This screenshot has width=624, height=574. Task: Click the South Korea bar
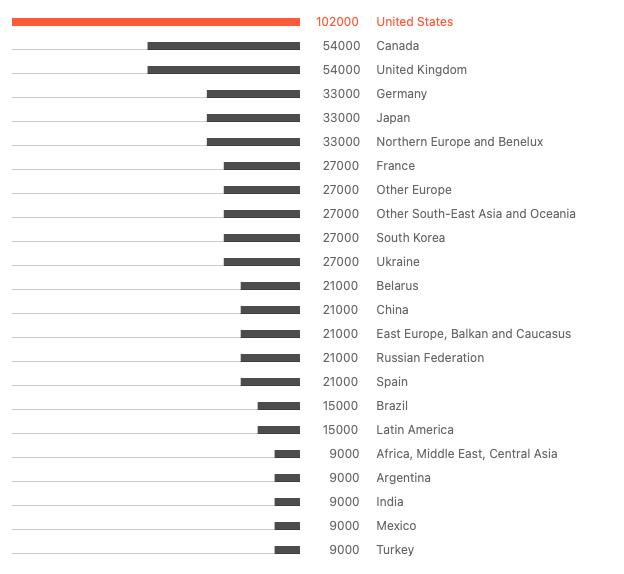pos(261,238)
